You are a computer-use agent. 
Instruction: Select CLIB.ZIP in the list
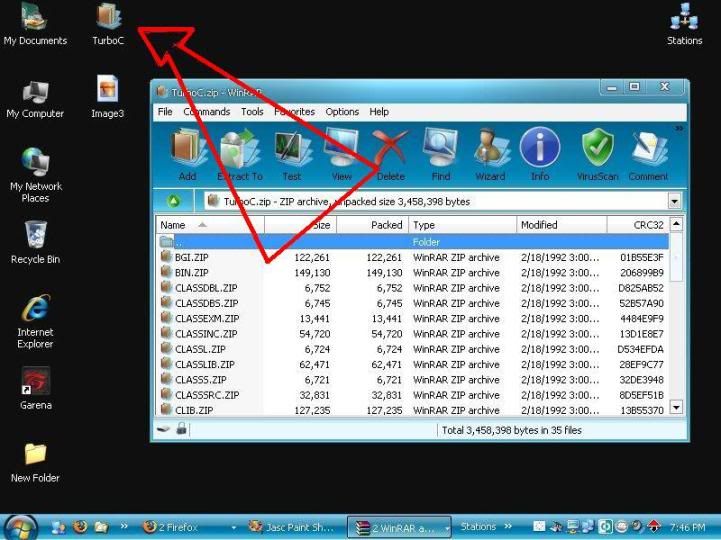pos(412,410)
